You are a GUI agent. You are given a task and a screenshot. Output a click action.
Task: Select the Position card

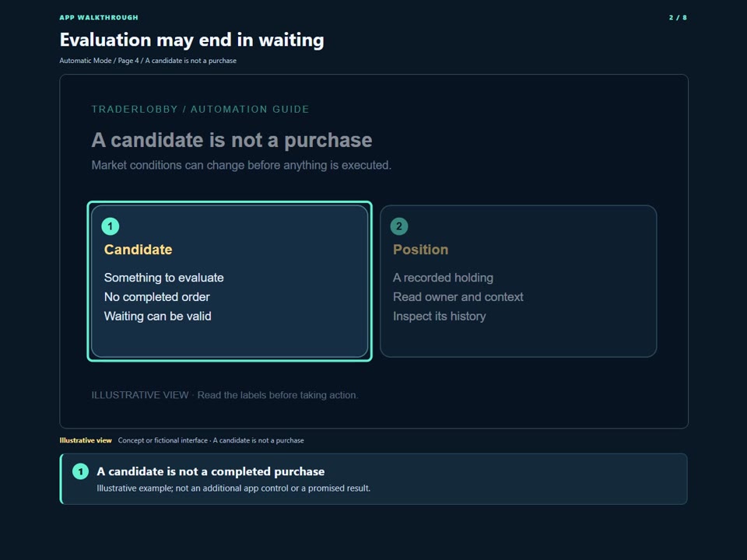pos(518,281)
